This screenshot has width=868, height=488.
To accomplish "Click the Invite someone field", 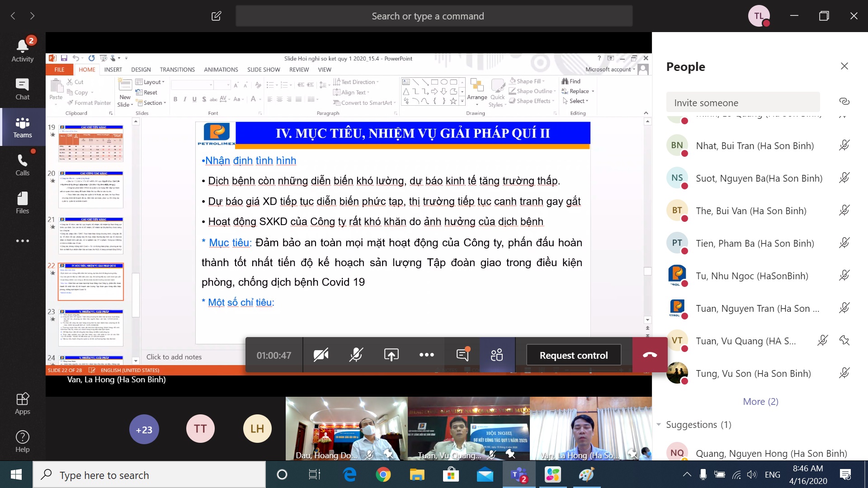I will pos(742,103).
